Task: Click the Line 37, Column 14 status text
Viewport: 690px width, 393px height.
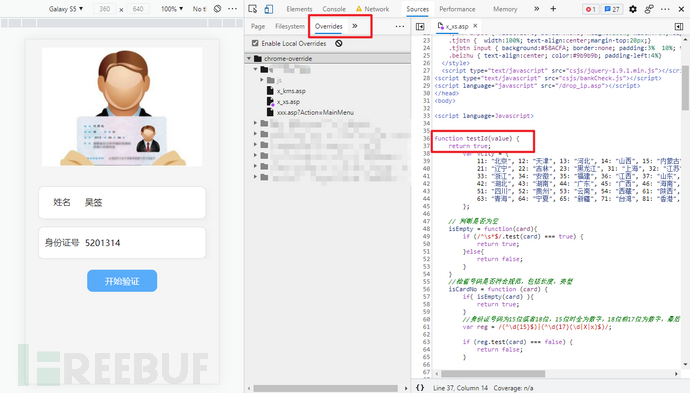Action: click(460, 388)
